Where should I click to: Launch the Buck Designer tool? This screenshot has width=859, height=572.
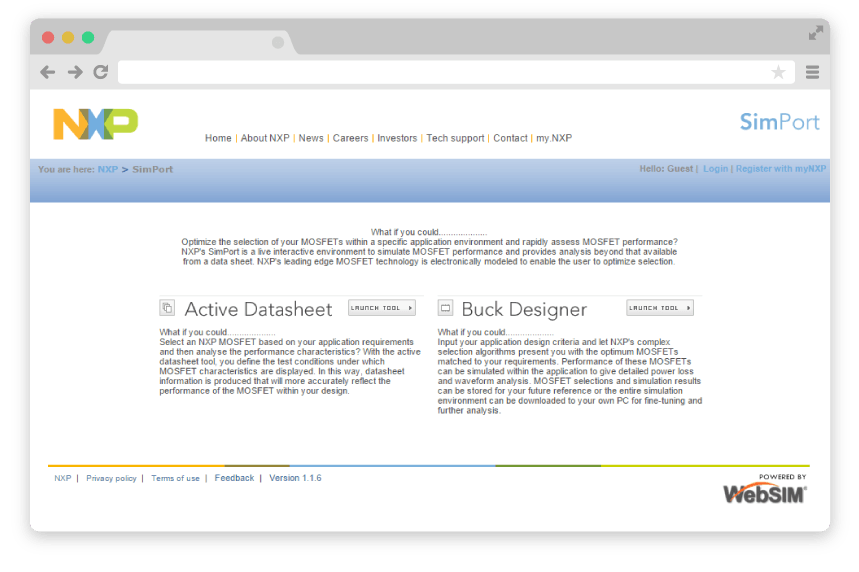660,308
